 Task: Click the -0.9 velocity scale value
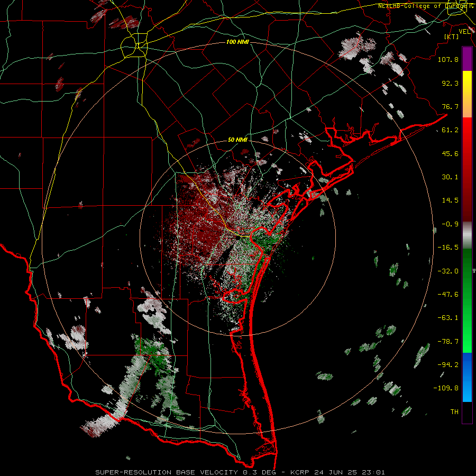tap(450, 224)
